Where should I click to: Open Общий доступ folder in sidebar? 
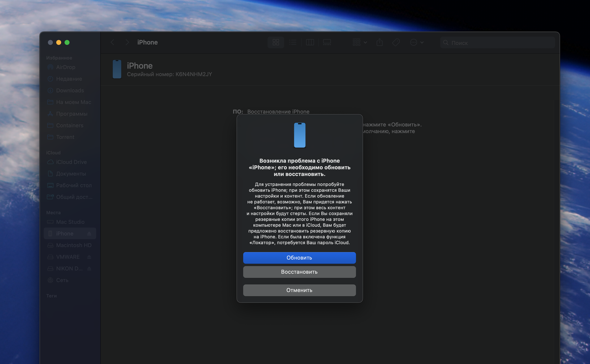(70, 197)
